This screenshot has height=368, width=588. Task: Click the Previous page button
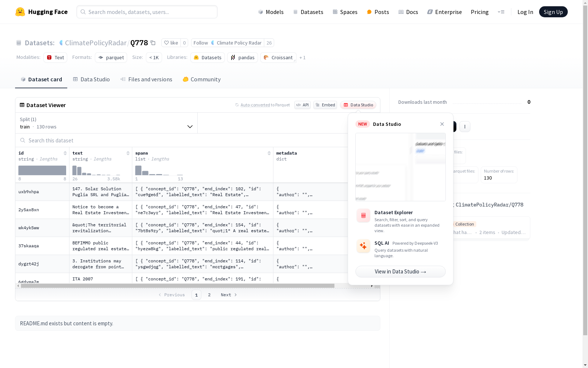pos(172,295)
